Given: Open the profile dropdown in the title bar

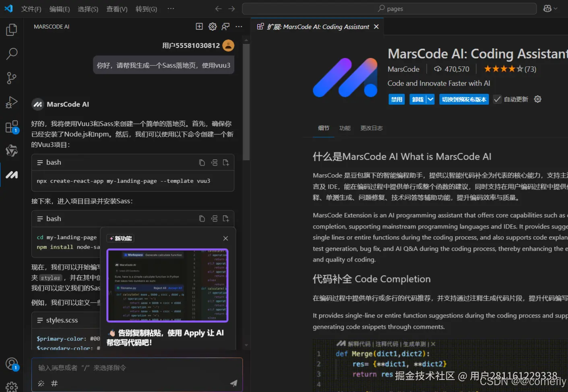Looking at the screenshot, I should pos(550,8).
